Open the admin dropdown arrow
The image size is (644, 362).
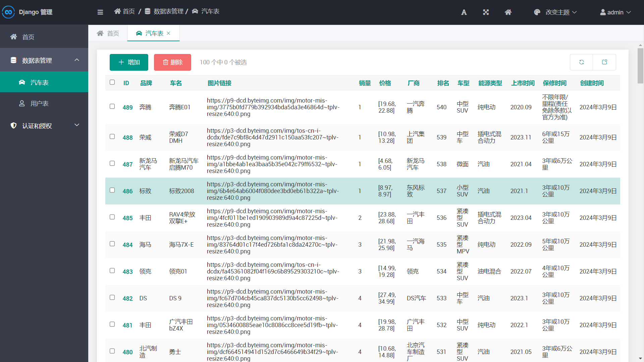tap(629, 12)
